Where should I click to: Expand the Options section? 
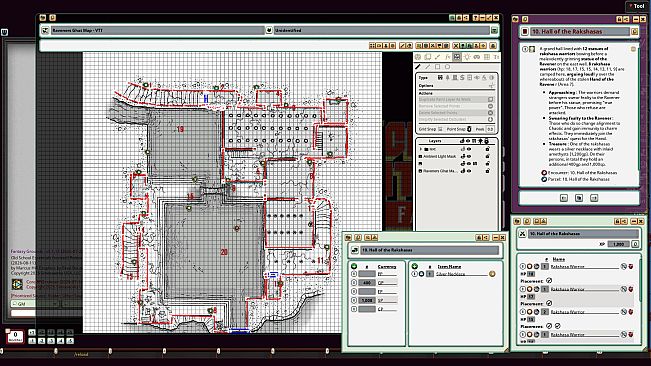(491, 86)
